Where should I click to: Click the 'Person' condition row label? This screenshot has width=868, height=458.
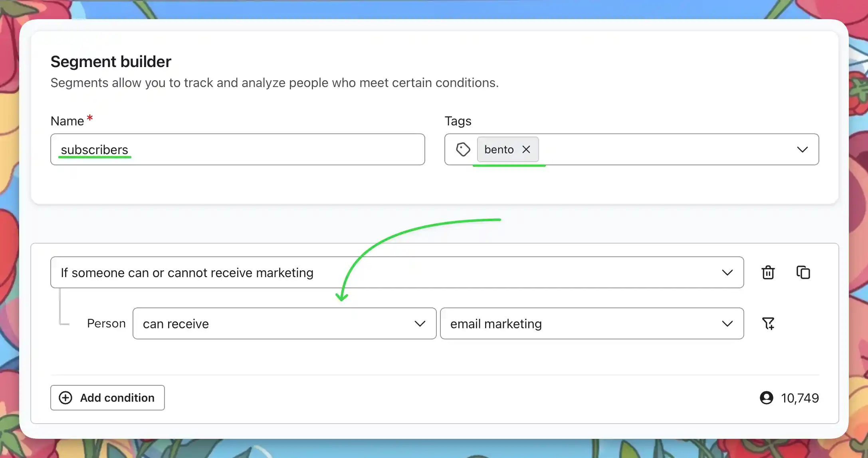(106, 323)
